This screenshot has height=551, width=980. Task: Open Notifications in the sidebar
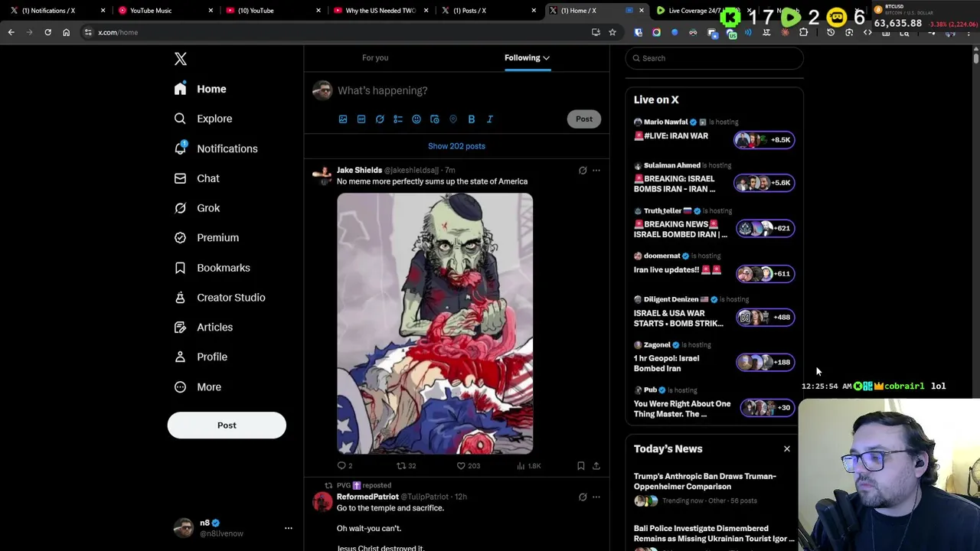pos(215,148)
